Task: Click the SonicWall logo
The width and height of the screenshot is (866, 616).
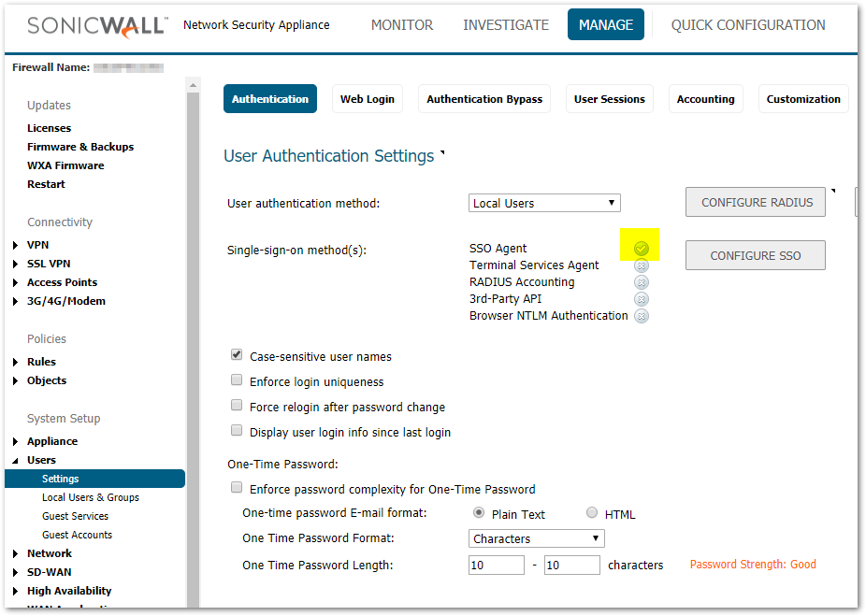Action: click(97, 25)
